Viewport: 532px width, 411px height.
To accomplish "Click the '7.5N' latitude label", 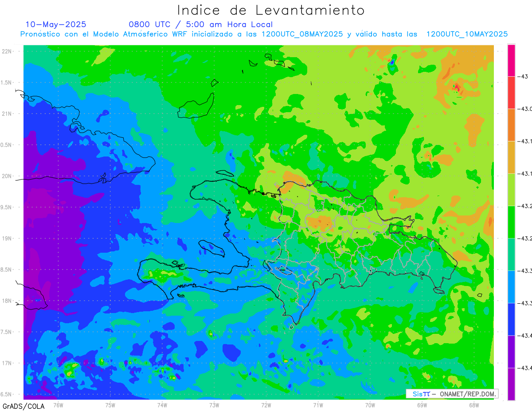I will point(7,332).
